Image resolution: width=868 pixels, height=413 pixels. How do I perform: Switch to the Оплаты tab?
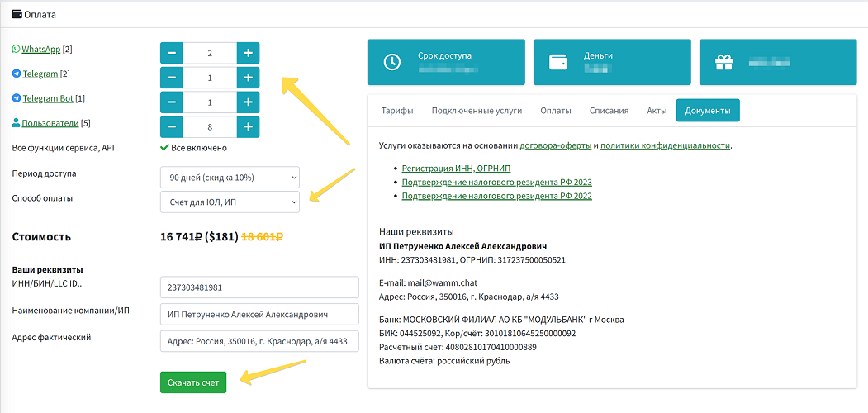(556, 111)
